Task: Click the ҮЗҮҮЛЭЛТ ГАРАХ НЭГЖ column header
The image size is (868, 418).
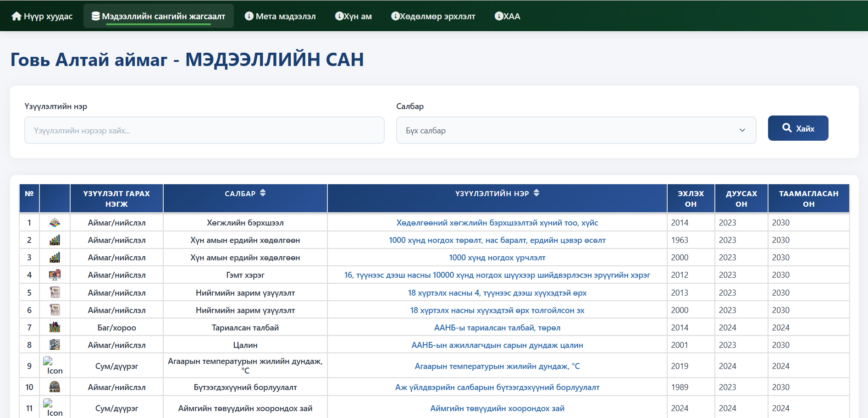Action: pos(116,198)
